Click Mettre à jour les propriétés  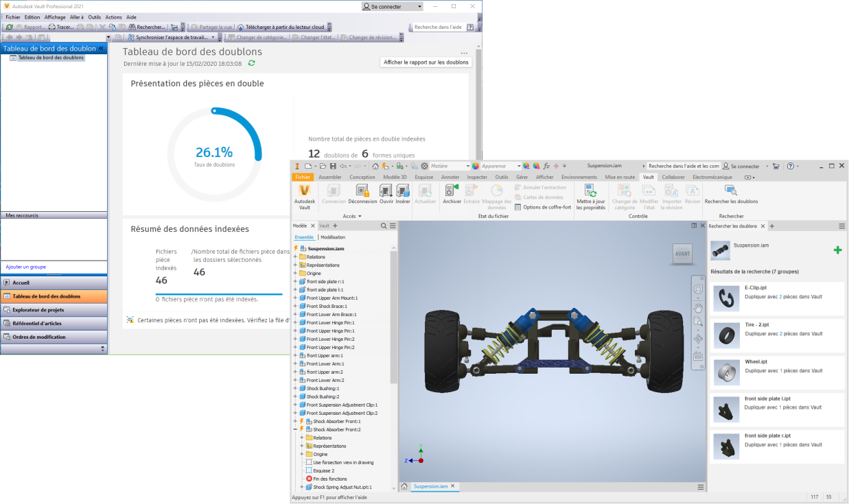coord(590,197)
